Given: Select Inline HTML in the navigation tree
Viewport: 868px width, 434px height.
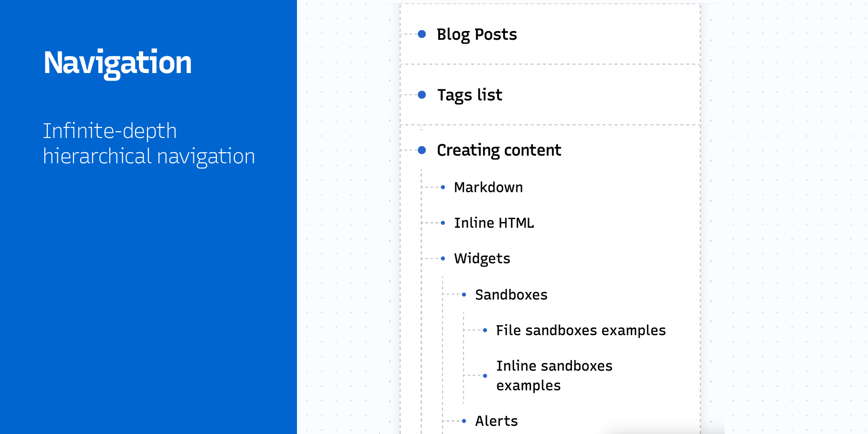Looking at the screenshot, I should point(494,223).
